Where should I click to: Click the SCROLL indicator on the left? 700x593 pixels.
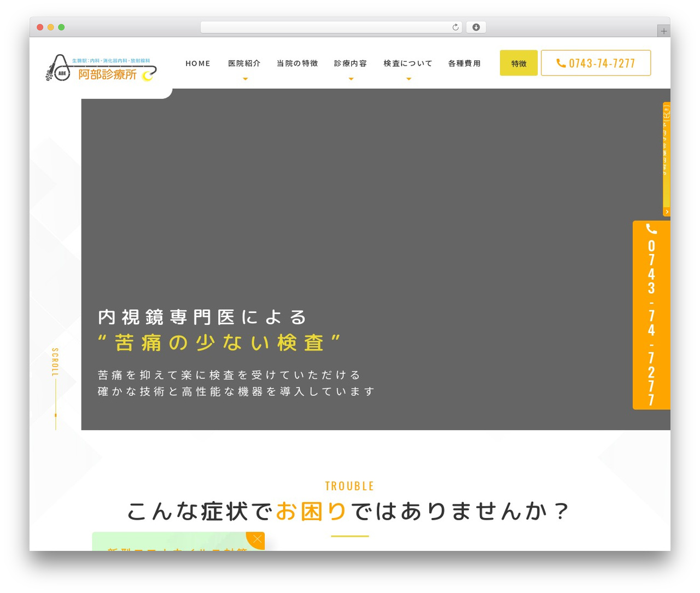[55, 388]
